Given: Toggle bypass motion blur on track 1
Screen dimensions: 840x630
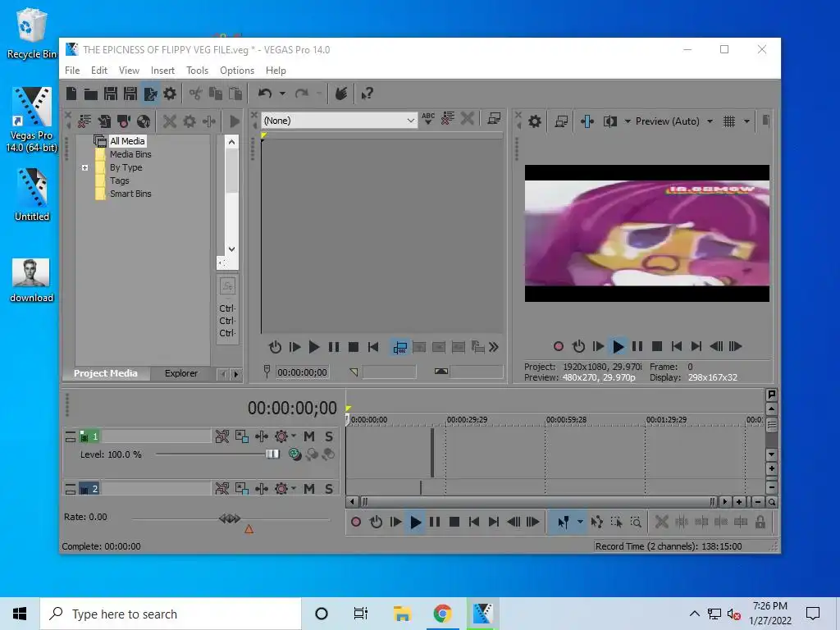Looking at the screenshot, I should coord(221,436).
